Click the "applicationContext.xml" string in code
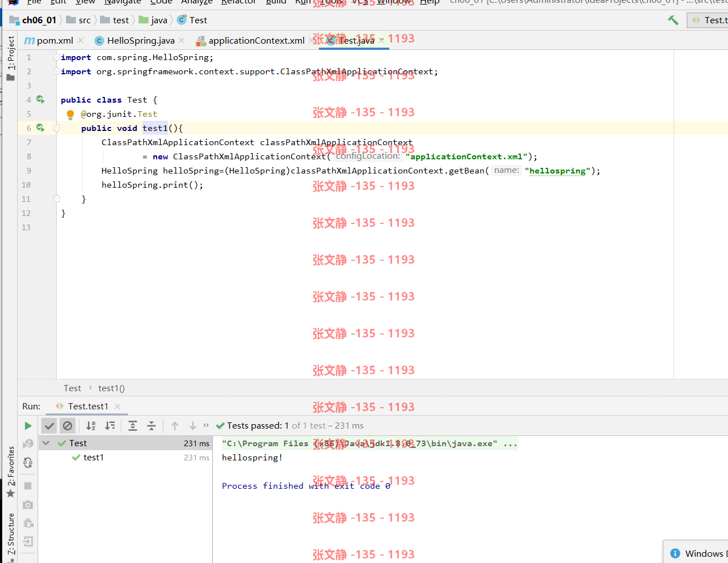The width and height of the screenshot is (728, 563). point(466,156)
